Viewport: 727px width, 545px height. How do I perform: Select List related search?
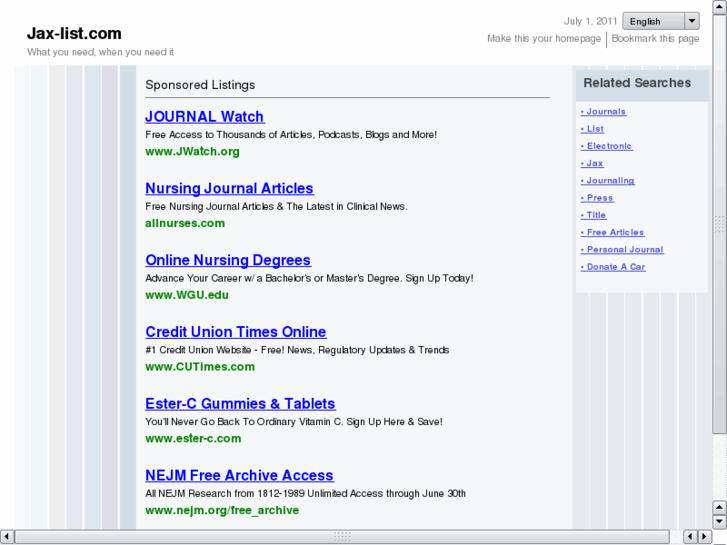(x=593, y=129)
